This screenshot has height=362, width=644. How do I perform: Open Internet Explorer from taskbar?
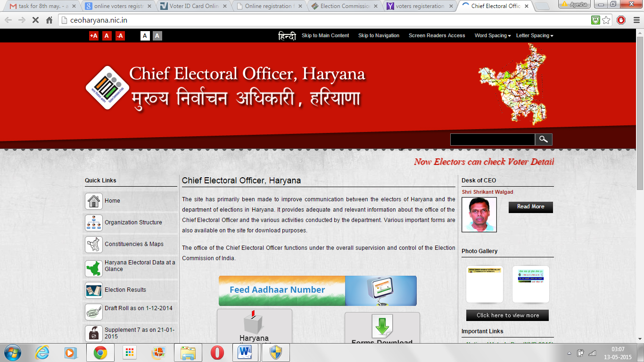(x=42, y=353)
